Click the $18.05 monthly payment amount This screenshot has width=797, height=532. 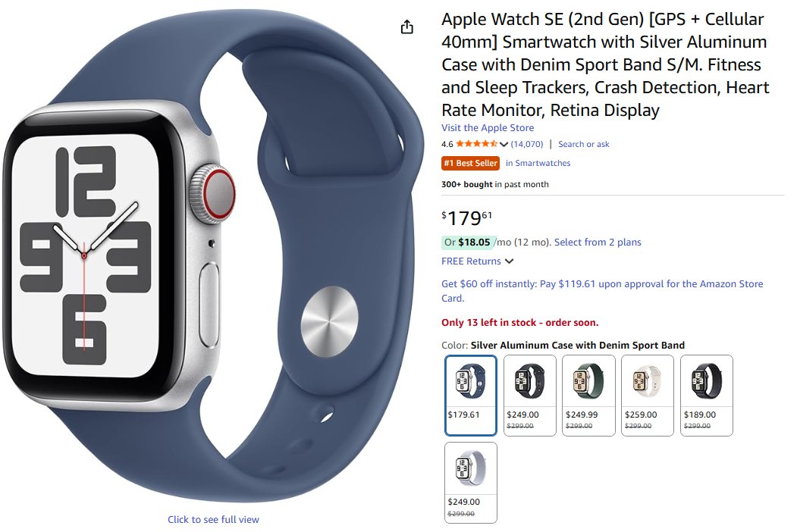coord(474,243)
